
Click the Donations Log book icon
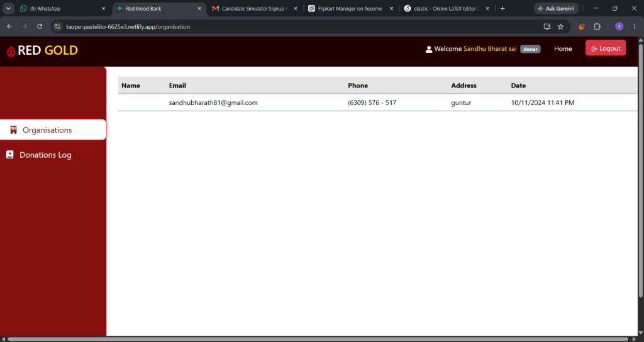(x=10, y=155)
